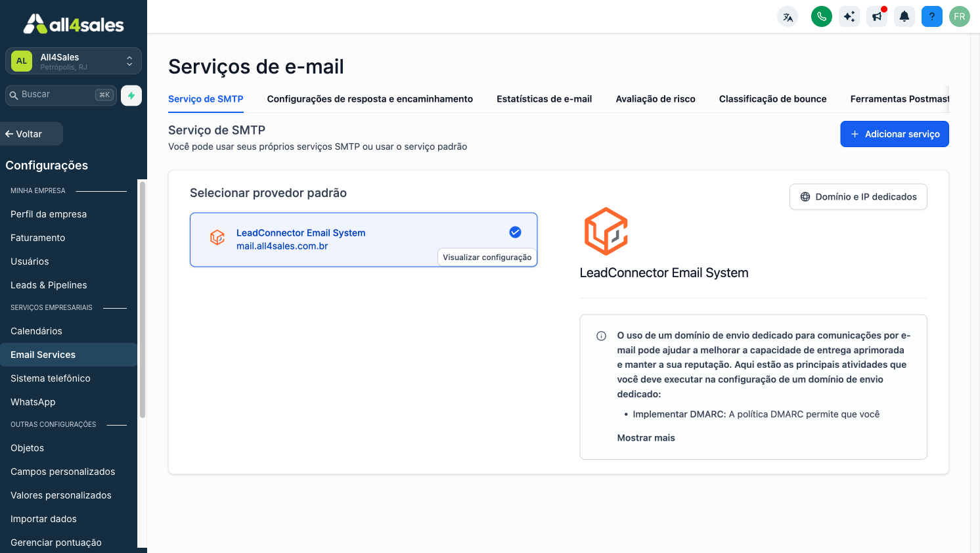Open the AI sparkle assistant icon
Image resolution: width=980 pixels, height=553 pixels.
(x=849, y=16)
